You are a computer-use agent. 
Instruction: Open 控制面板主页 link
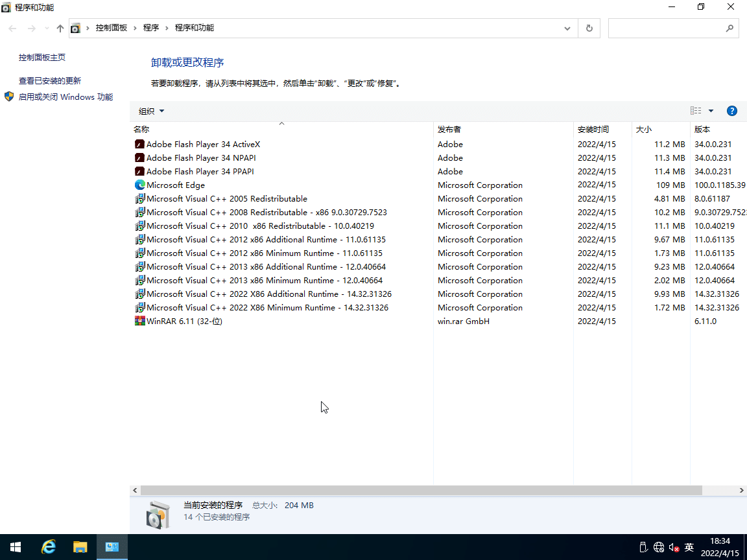click(42, 58)
